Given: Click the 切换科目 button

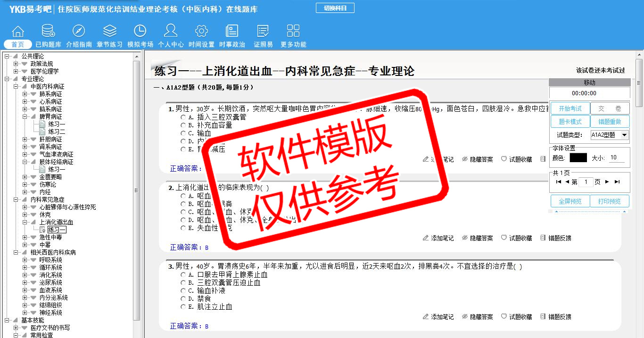Looking at the screenshot, I should point(335,8).
